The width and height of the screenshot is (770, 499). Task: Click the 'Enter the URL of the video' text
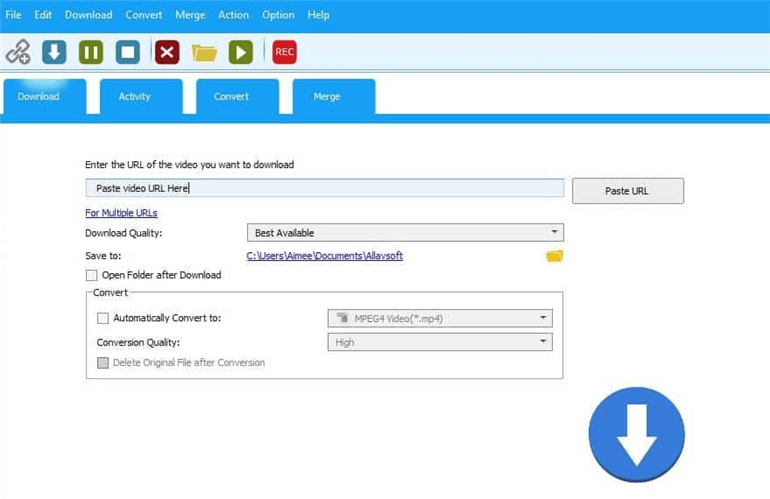[x=190, y=165]
